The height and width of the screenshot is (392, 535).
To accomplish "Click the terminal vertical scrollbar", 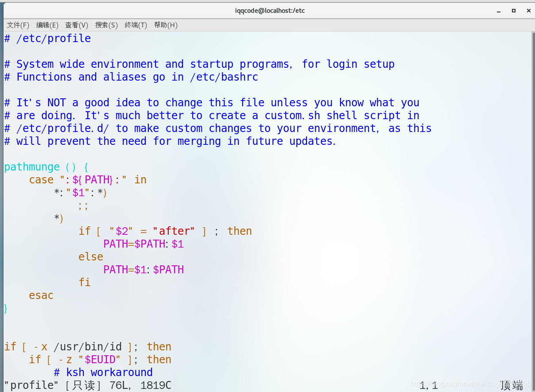I will coord(533,211).
